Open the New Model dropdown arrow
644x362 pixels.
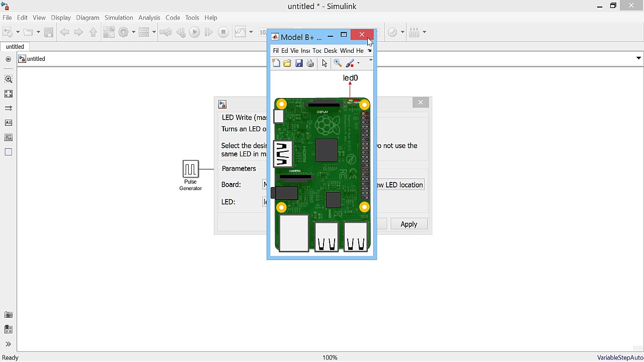18,32
